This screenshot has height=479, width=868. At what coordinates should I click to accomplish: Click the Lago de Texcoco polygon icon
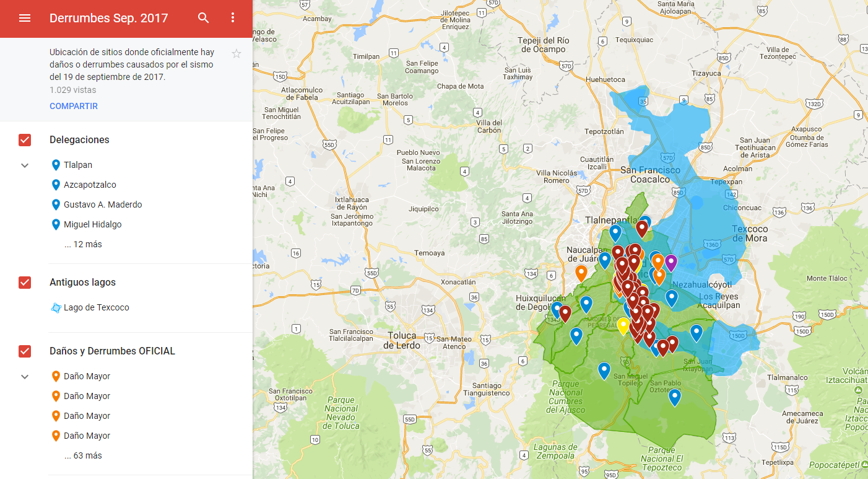pyautogui.click(x=56, y=307)
